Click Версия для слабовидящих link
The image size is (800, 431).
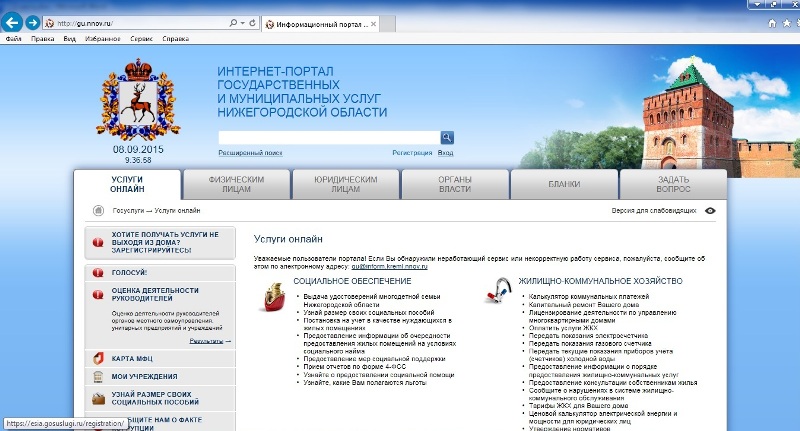click(654, 211)
